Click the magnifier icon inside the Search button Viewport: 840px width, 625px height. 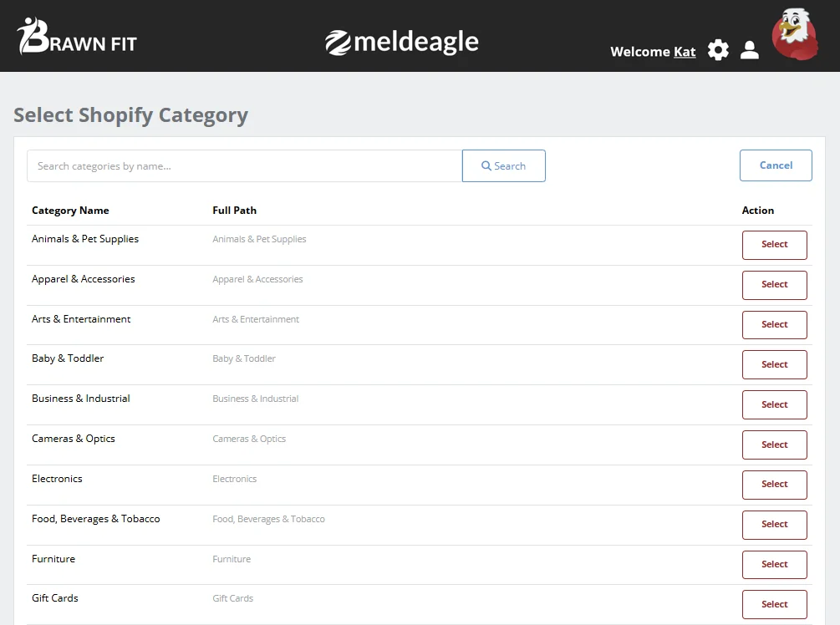click(486, 165)
